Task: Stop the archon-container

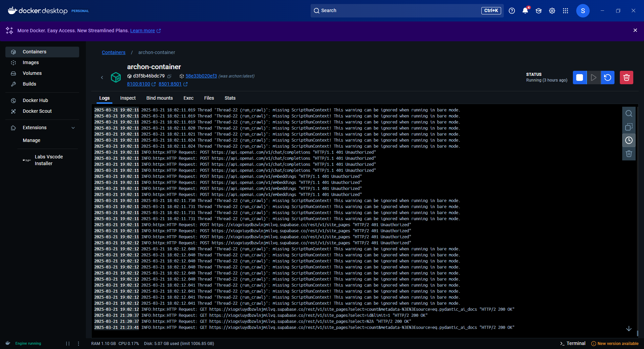Action: coord(580,78)
